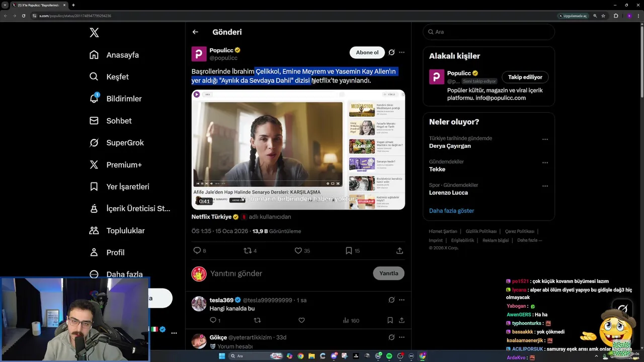Expand the Daha fazla sidebar menu

(x=116, y=274)
